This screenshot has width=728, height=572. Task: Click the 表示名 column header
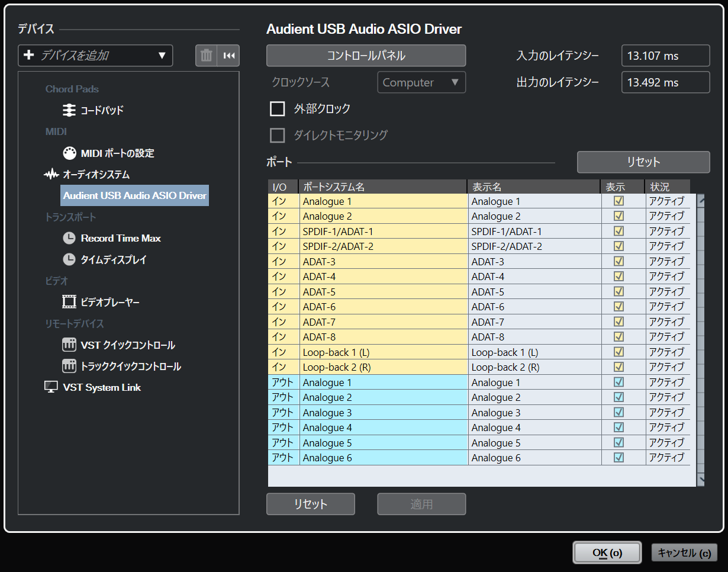pos(533,187)
